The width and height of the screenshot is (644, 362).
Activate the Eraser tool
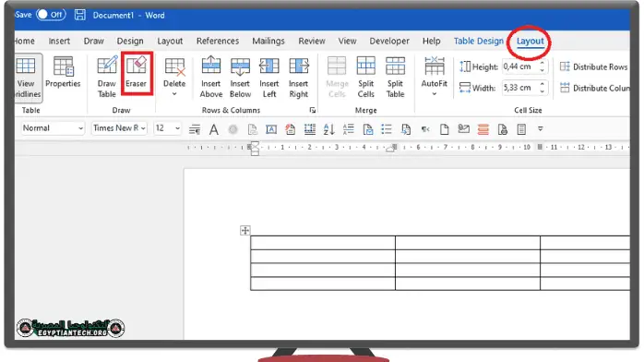point(137,73)
